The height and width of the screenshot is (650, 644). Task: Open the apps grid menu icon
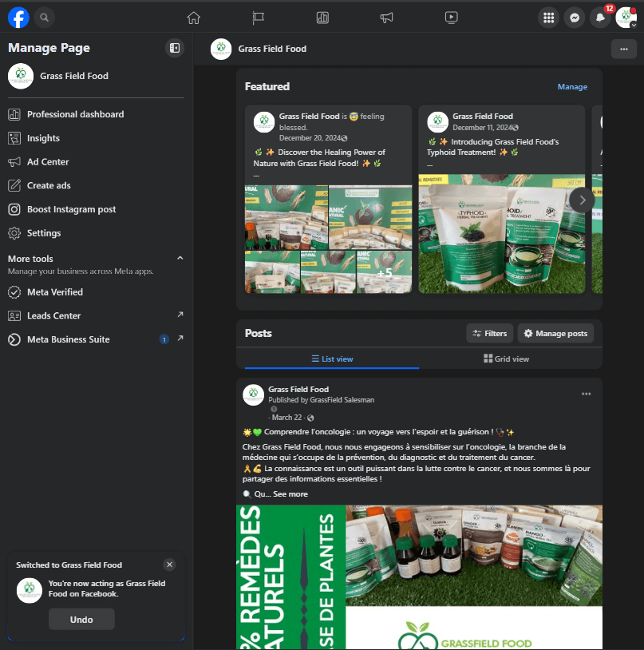[x=548, y=17]
